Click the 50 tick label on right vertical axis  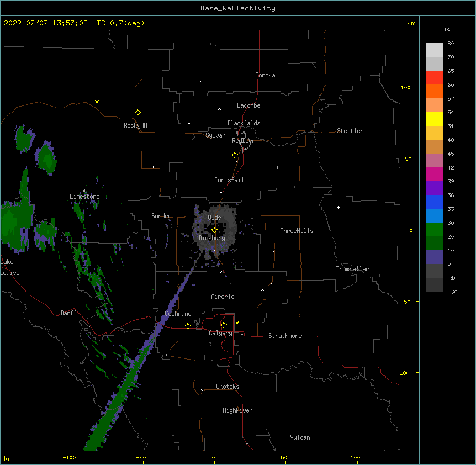click(x=408, y=158)
